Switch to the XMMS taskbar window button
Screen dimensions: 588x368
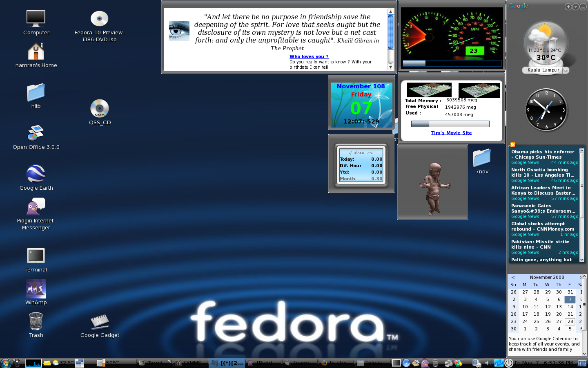190,363
